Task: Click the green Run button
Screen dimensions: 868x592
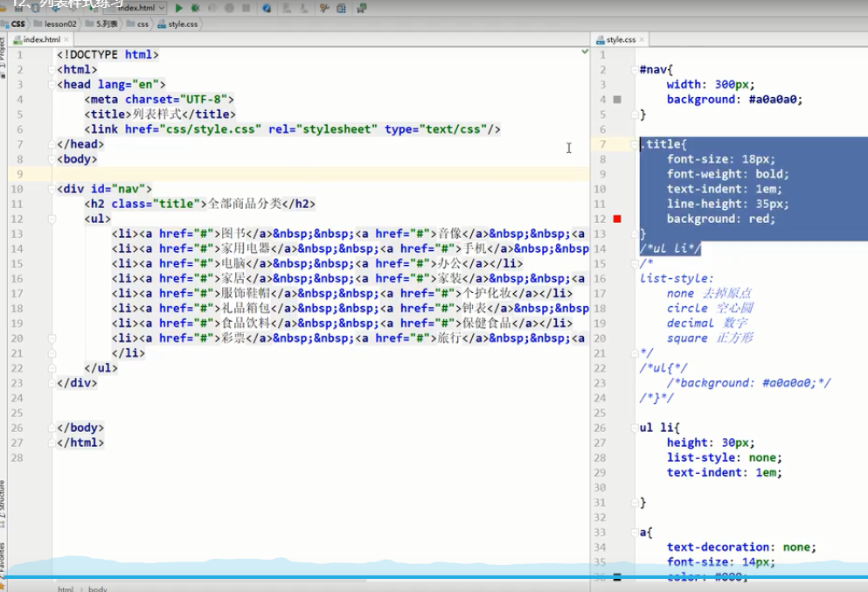Action: (179, 8)
